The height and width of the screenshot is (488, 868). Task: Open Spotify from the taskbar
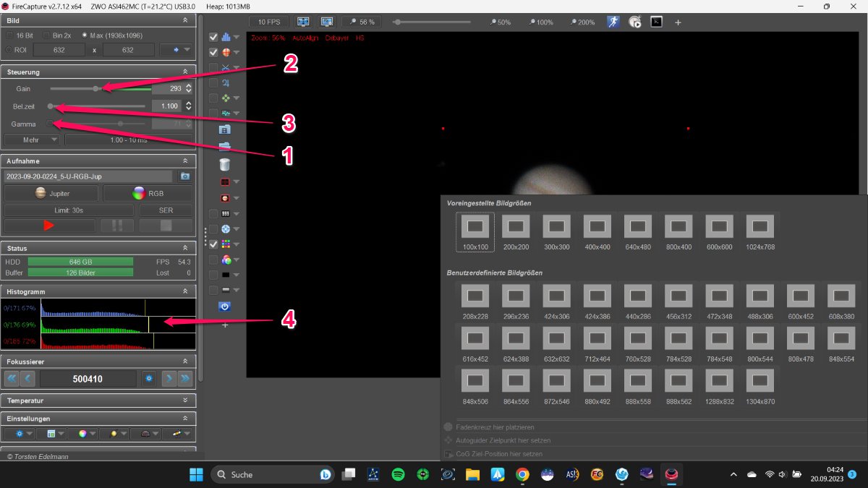(398, 474)
